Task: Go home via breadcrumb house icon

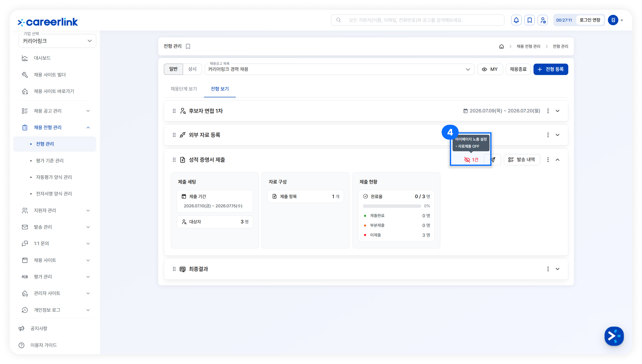Action: click(501, 46)
